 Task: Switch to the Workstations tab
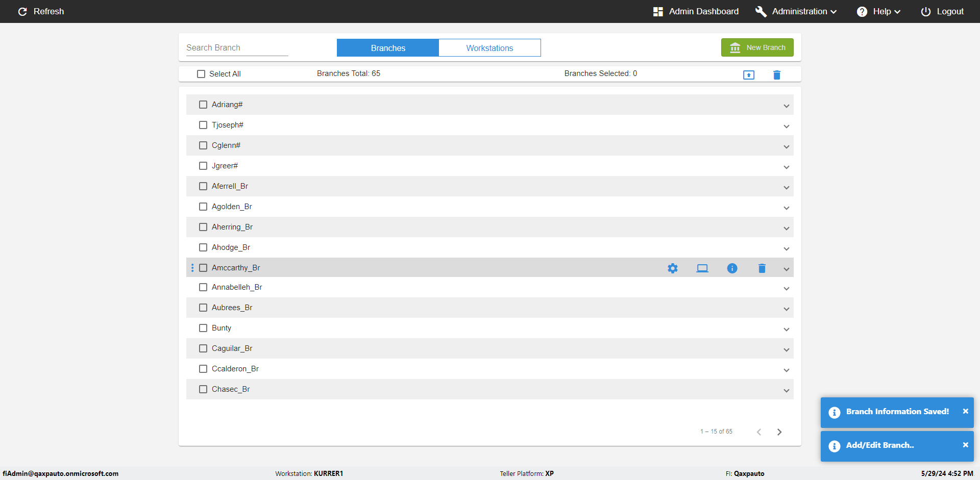coord(489,48)
